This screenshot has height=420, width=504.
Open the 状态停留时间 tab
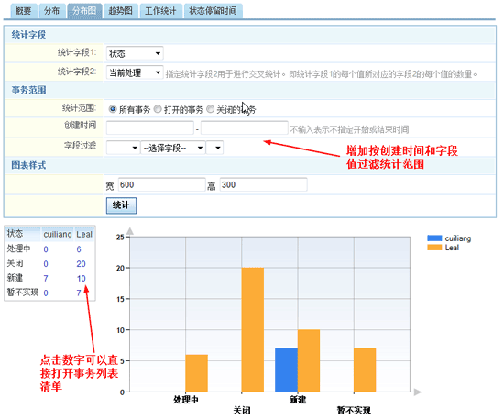(213, 11)
